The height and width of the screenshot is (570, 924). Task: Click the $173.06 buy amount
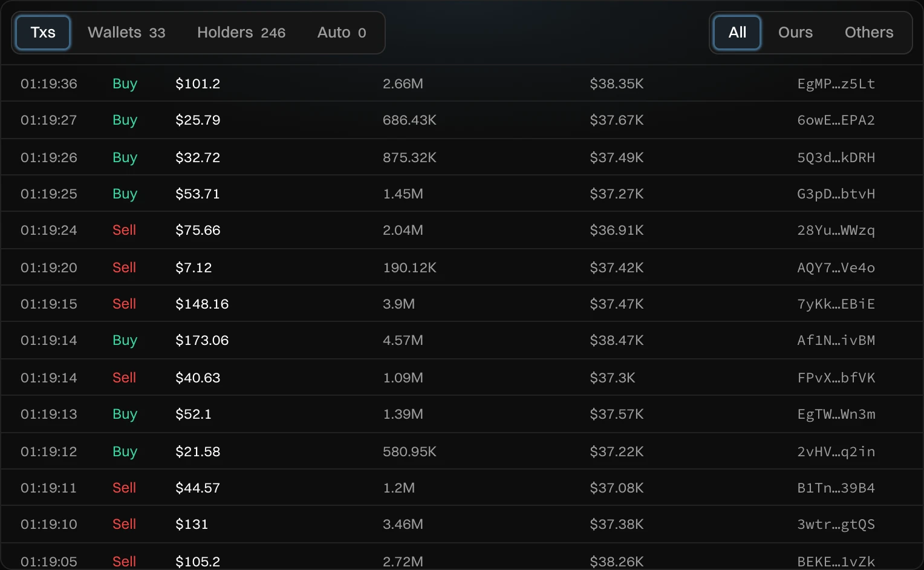tap(202, 340)
